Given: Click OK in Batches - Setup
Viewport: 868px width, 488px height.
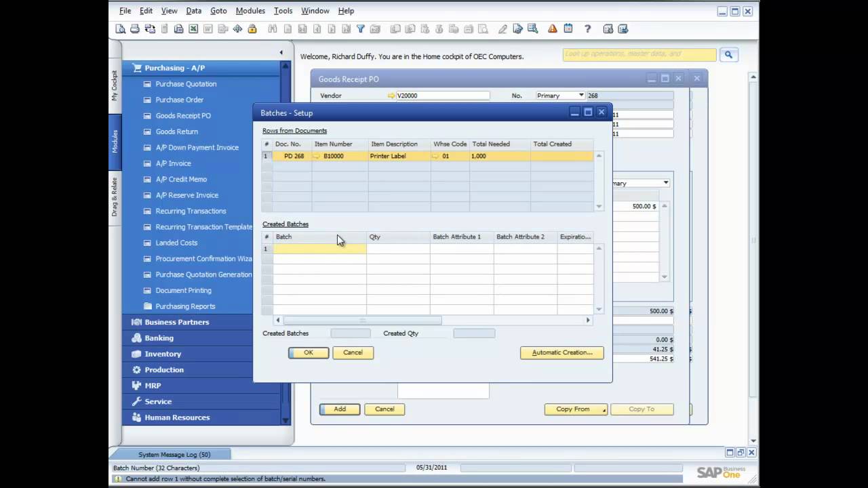Looking at the screenshot, I should pos(309,352).
